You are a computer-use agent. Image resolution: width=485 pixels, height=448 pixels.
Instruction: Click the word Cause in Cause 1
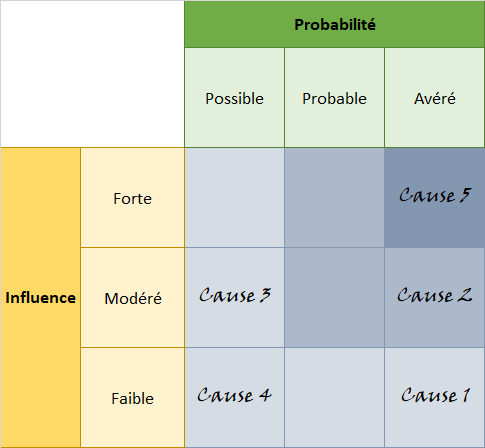click(429, 395)
